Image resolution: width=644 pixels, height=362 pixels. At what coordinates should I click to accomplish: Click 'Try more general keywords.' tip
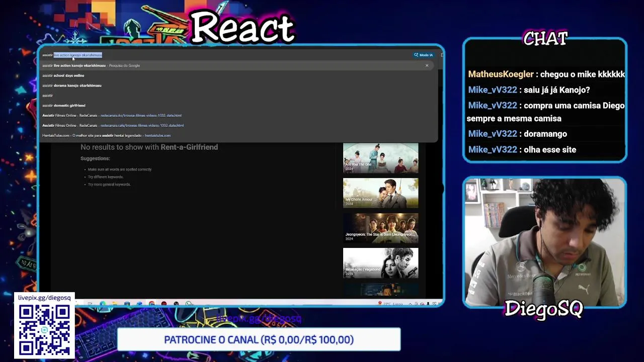[x=109, y=185]
